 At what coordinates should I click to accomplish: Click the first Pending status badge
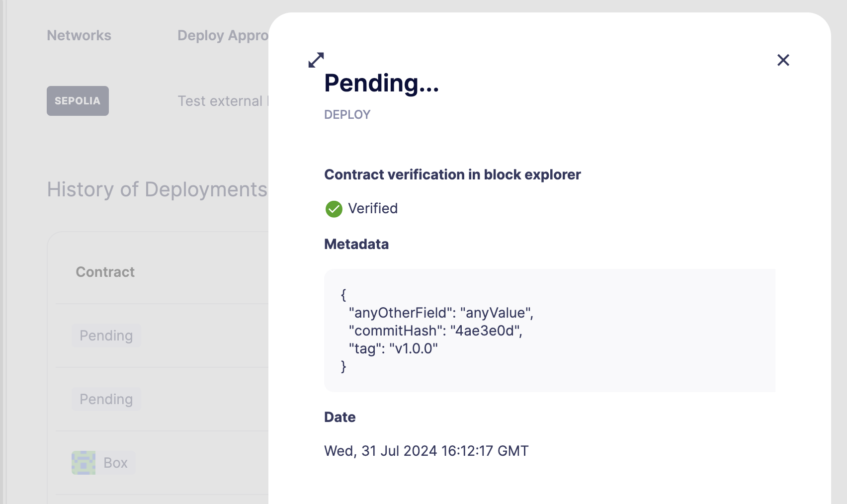coord(106,336)
